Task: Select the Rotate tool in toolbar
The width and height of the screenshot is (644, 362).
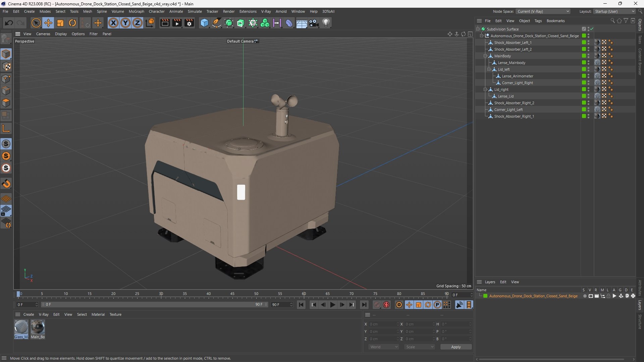Action: pos(72,23)
